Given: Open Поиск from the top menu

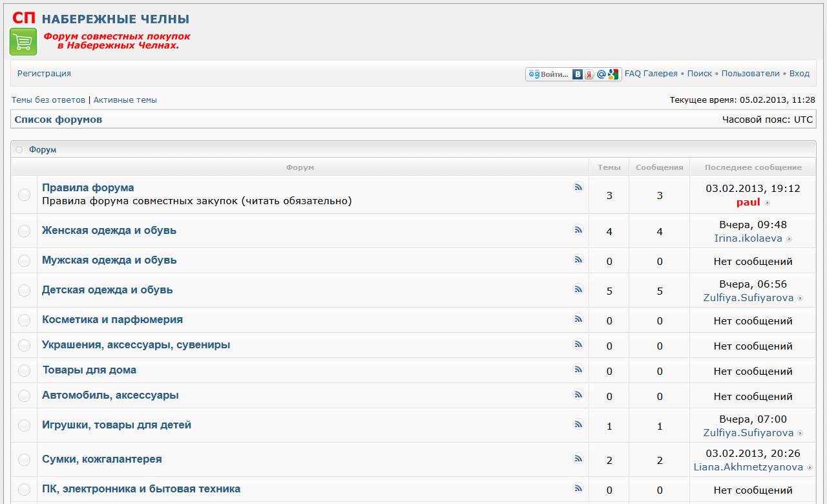Looking at the screenshot, I should coord(699,74).
